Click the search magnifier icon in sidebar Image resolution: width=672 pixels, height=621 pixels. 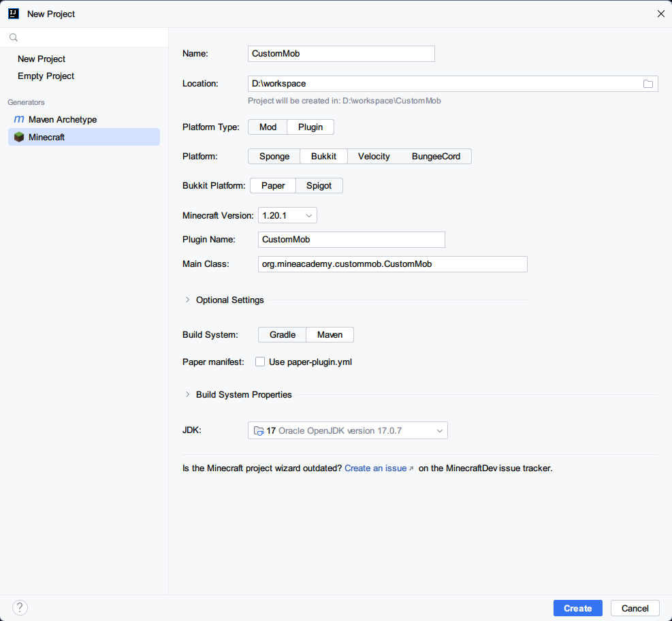[14, 37]
